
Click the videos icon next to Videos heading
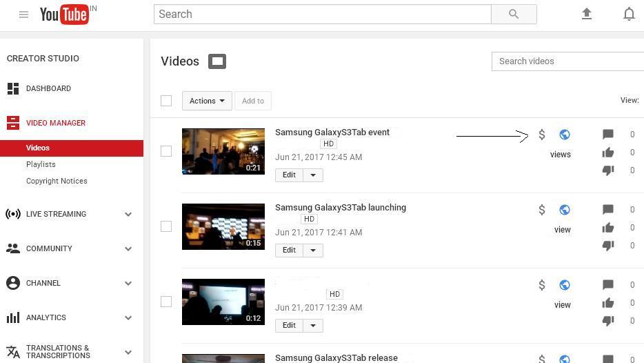(217, 61)
